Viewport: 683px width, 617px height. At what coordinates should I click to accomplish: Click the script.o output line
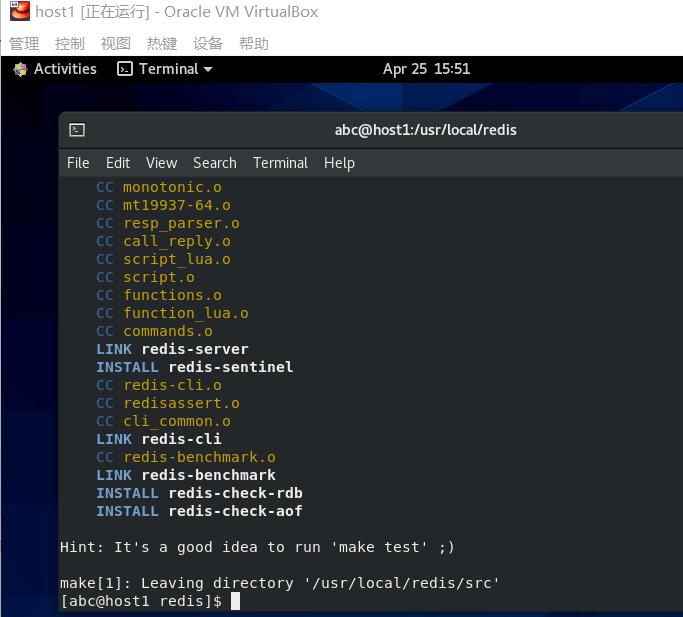(145, 277)
